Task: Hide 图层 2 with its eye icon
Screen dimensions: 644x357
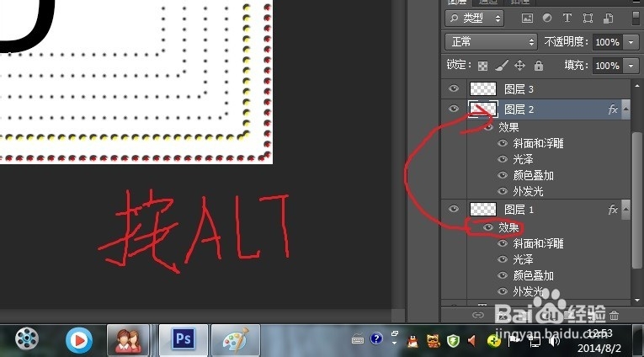Action: 454,109
